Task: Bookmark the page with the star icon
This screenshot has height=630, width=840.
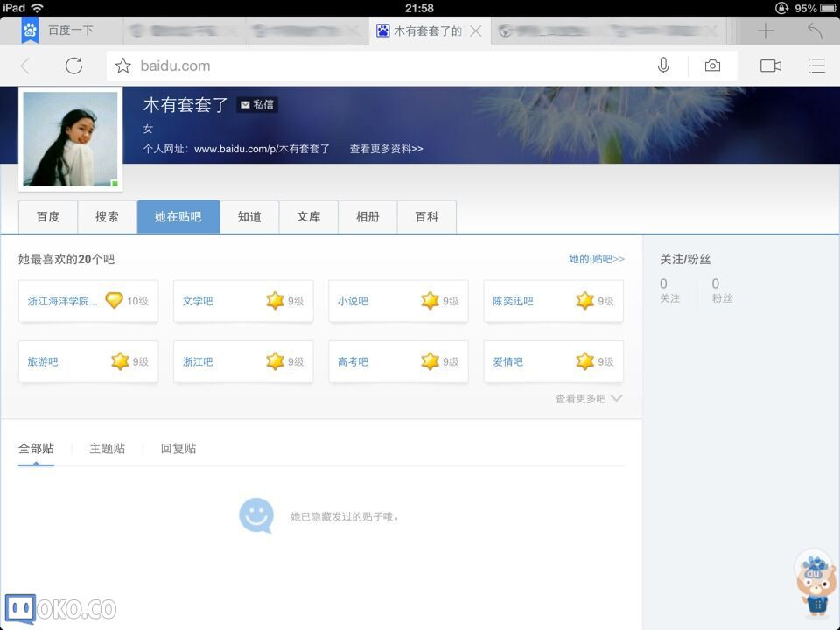Action: coord(122,66)
